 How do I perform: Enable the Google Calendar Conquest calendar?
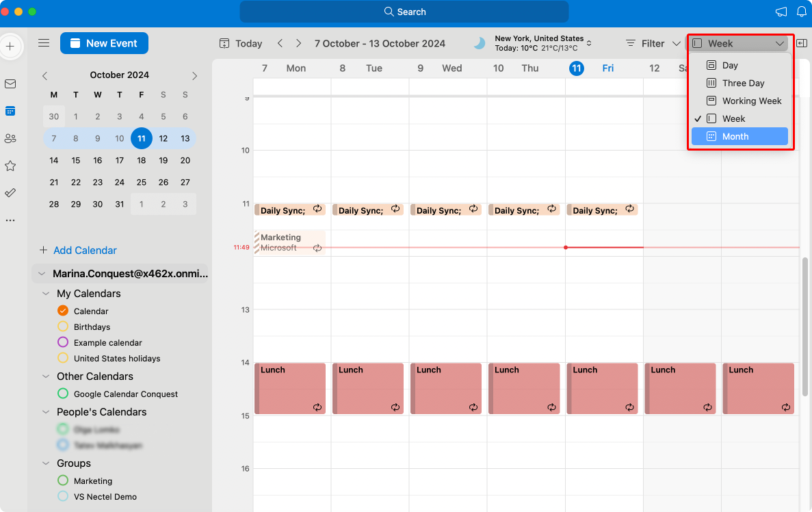tap(63, 394)
